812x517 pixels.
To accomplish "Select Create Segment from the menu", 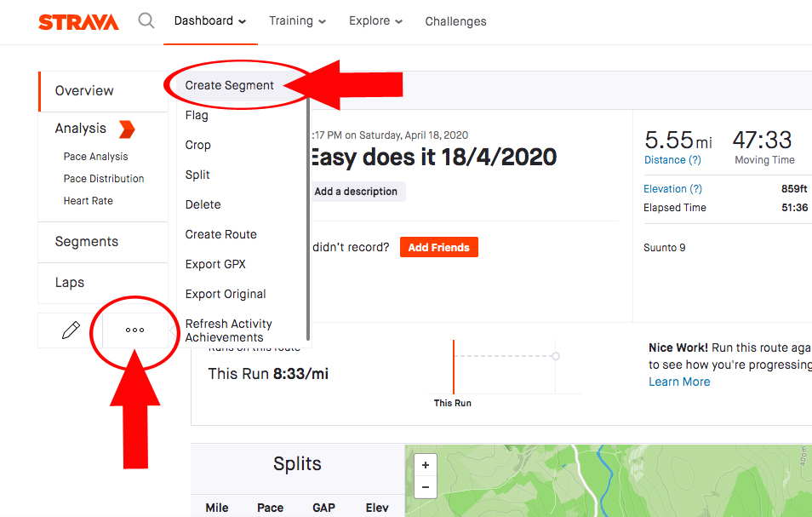I will [230, 85].
